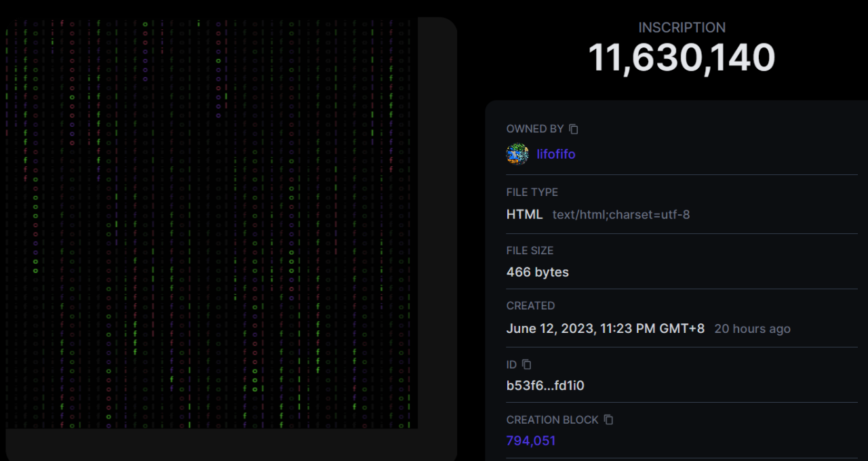Click the lifofifo owner avatar

517,154
